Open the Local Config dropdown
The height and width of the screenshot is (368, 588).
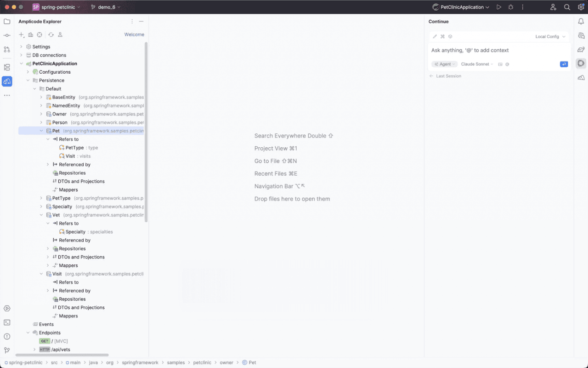tap(550, 36)
